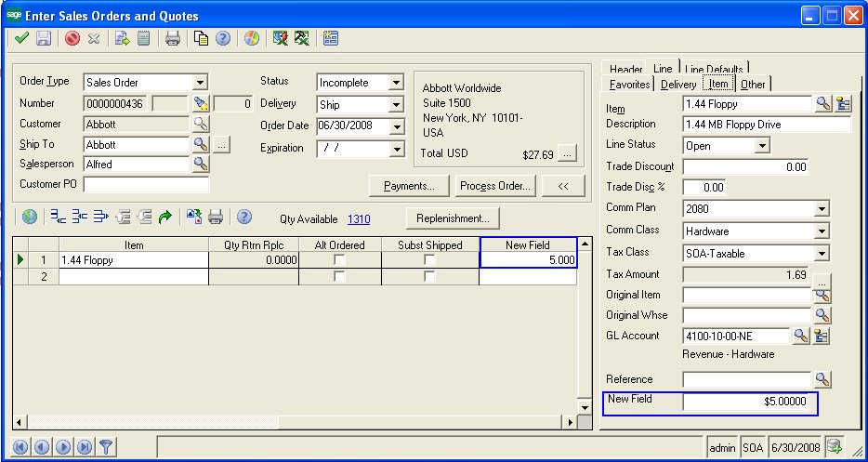Click the First record navigation button
868x462 pixels.
(20, 446)
